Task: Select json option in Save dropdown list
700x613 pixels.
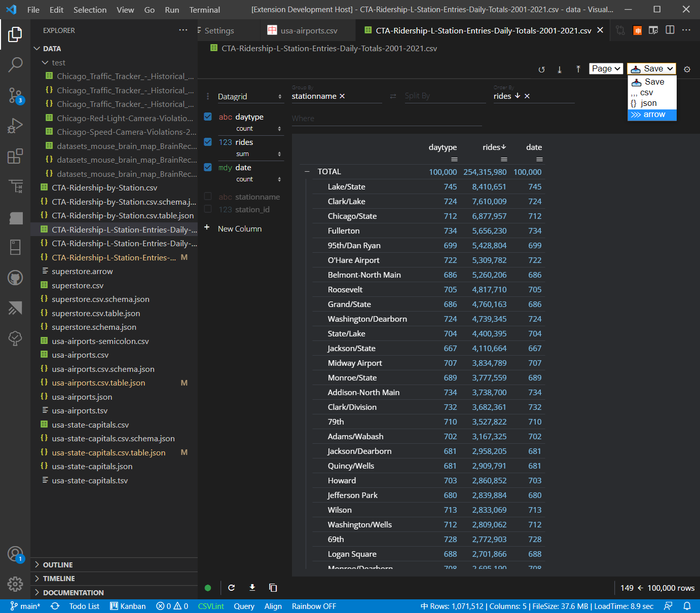Action: [x=652, y=103]
